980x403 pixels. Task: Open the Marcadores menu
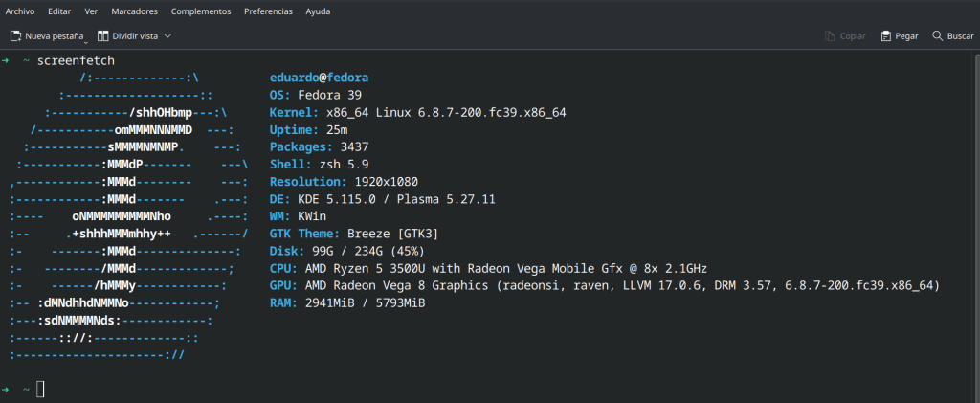click(x=134, y=11)
